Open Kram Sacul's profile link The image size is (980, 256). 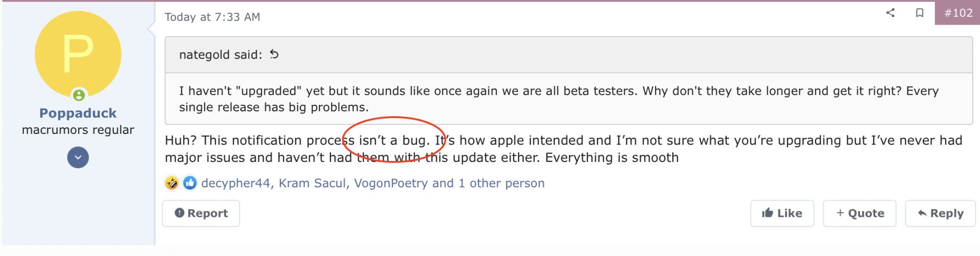click(312, 183)
